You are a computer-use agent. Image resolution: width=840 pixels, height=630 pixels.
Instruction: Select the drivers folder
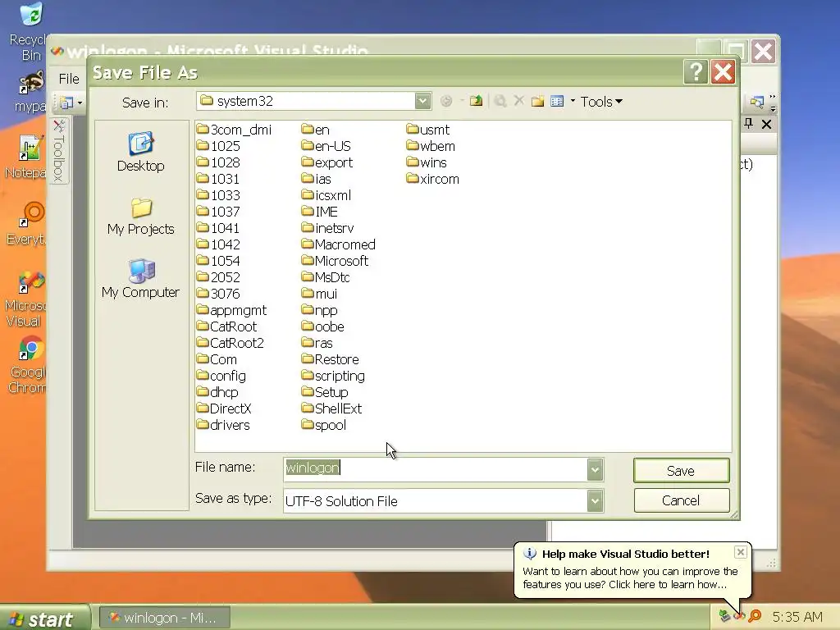pos(223,426)
